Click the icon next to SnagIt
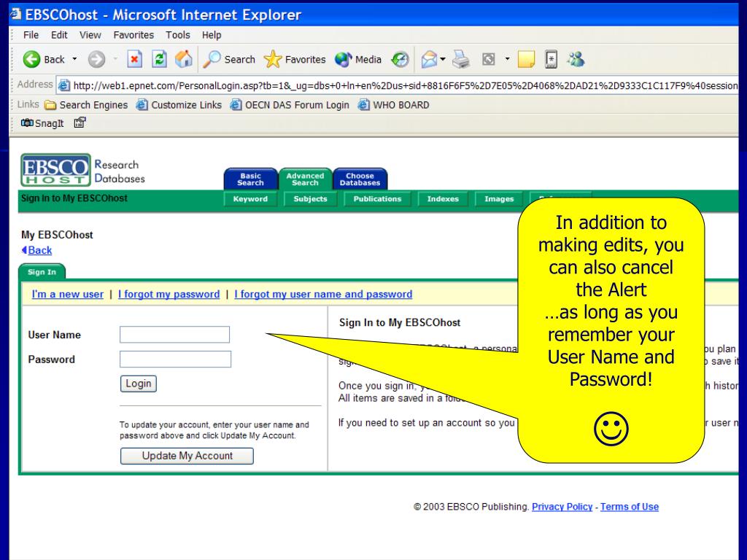 click(80, 122)
